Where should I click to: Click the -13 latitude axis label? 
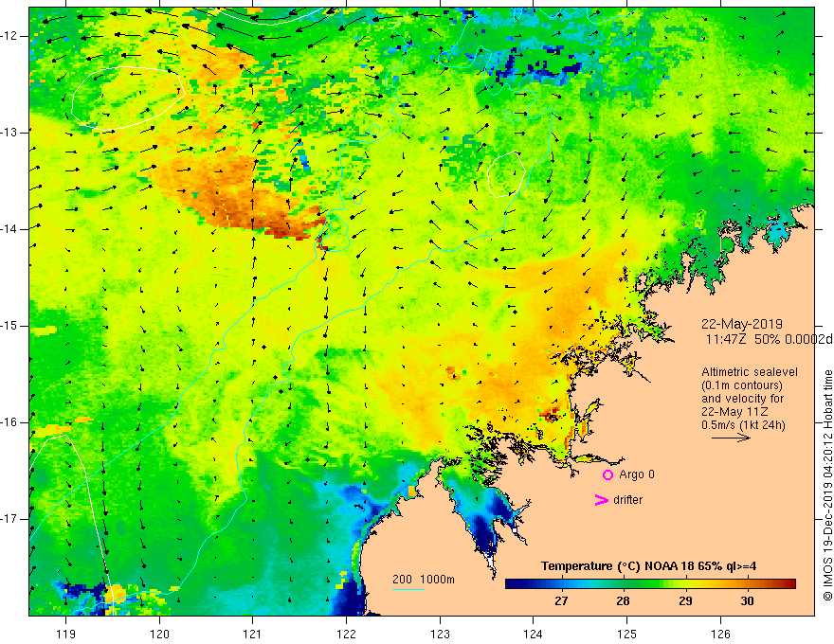pos(10,133)
